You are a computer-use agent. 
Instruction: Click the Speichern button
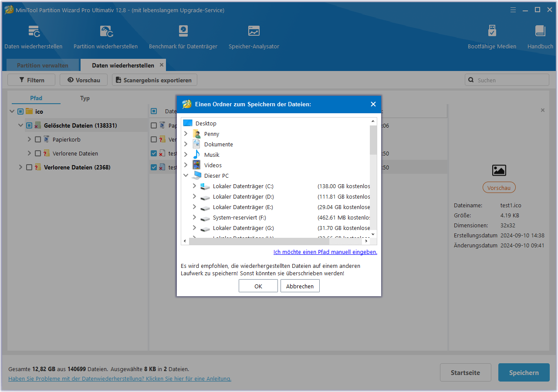[x=524, y=373]
